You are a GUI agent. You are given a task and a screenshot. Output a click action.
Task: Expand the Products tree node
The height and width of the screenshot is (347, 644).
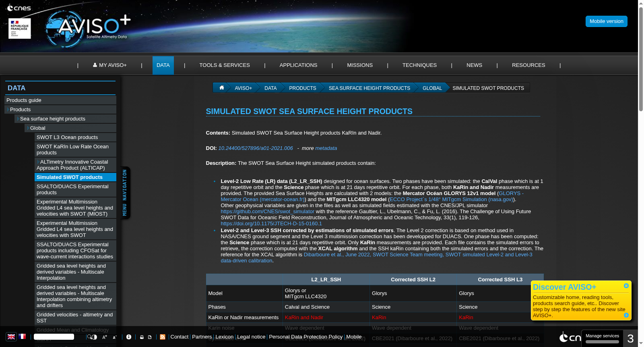[x=8, y=110]
